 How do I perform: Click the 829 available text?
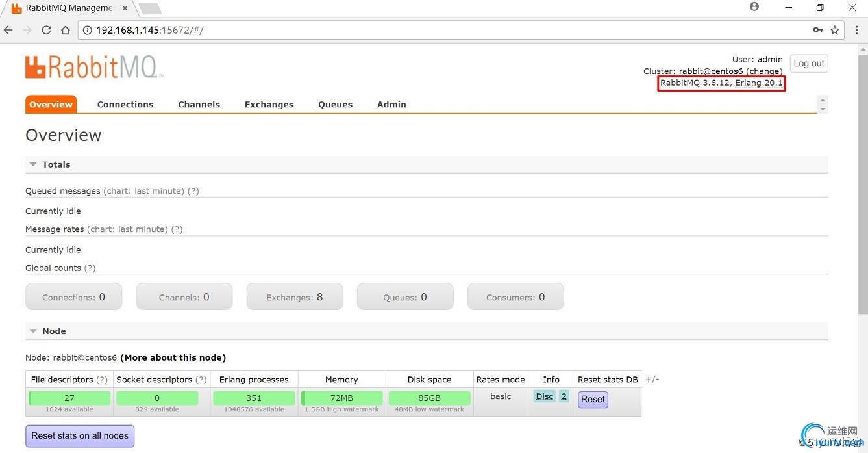pos(157,409)
